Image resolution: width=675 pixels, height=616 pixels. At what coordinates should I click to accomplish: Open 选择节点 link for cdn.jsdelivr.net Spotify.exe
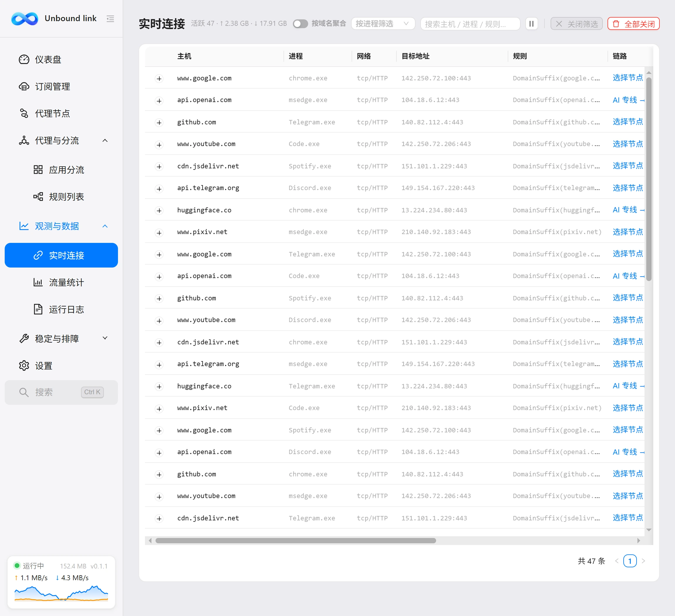point(628,166)
